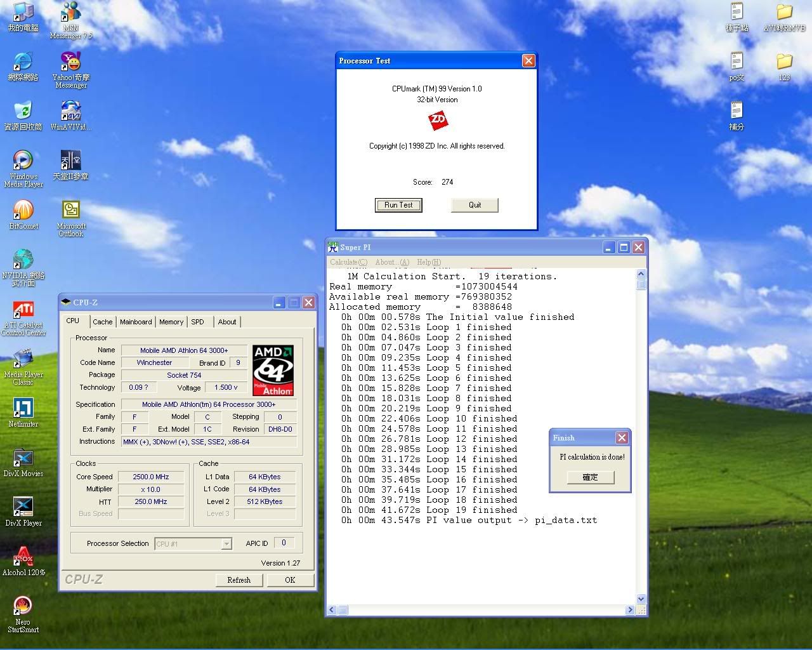Click the 'Loop 19 finished' line

point(429,510)
